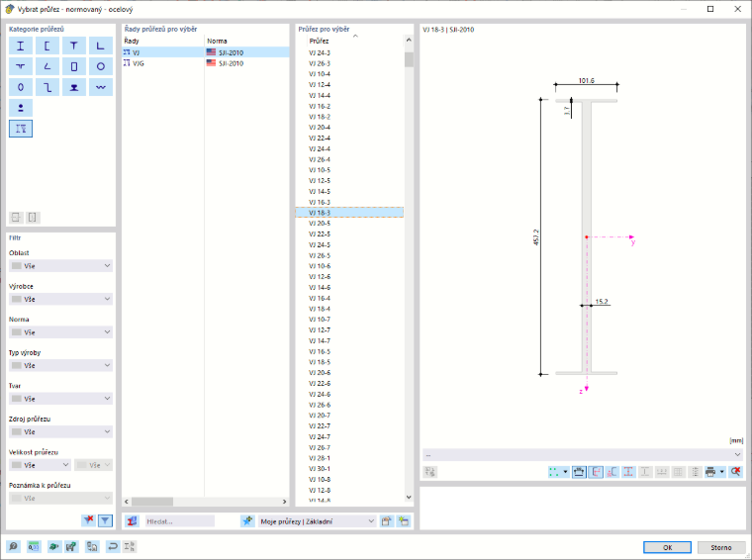Open the Moje průřezy | Základní dropdown
The image size is (752, 560).
[318, 521]
